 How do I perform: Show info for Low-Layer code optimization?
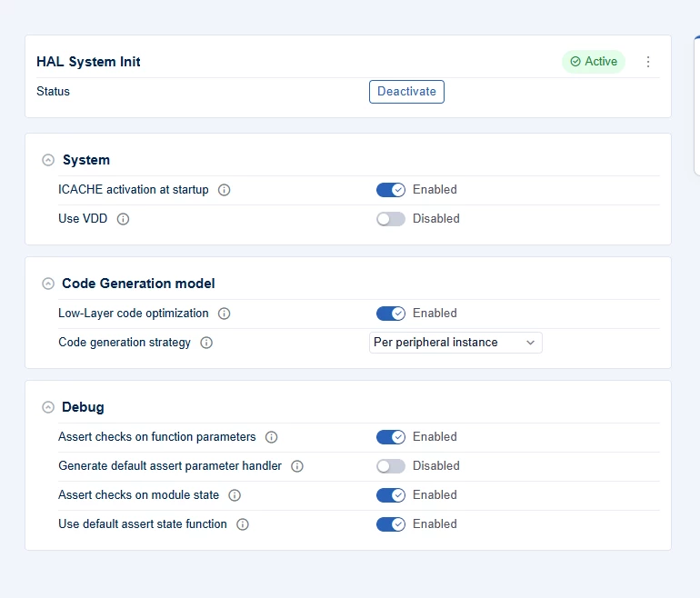click(x=225, y=314)
